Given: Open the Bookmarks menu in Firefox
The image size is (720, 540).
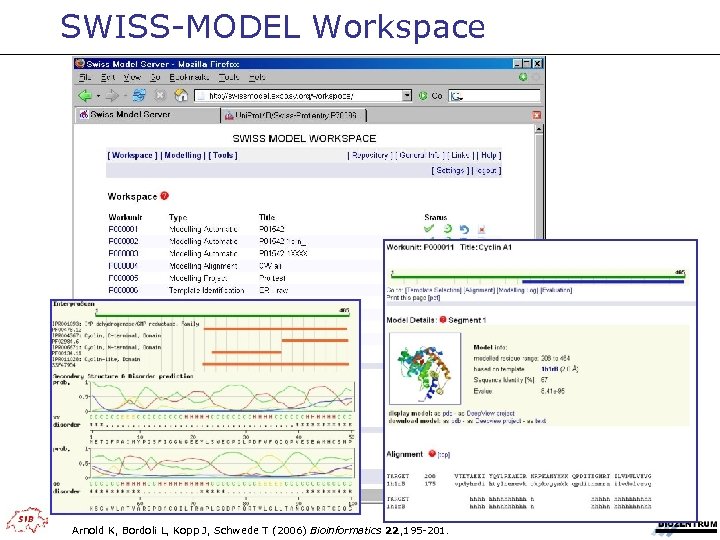Looking at the screenshot, I should [189, 77].
